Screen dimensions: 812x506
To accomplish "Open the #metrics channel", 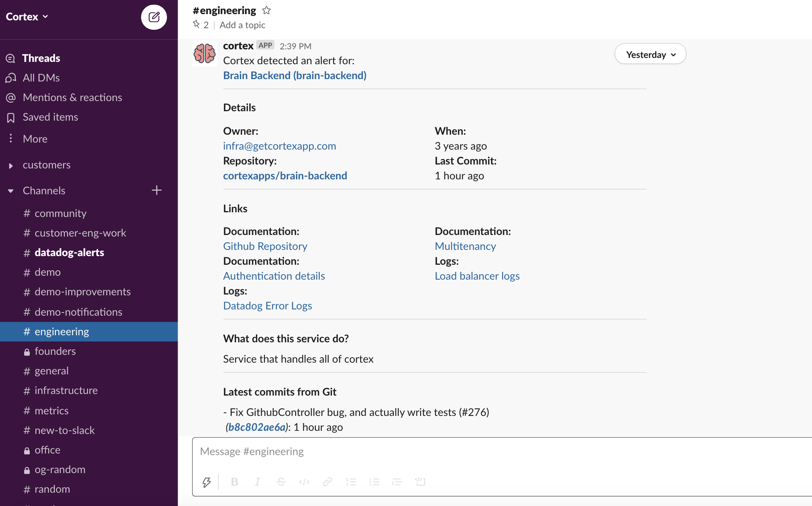I will point(89,411).
